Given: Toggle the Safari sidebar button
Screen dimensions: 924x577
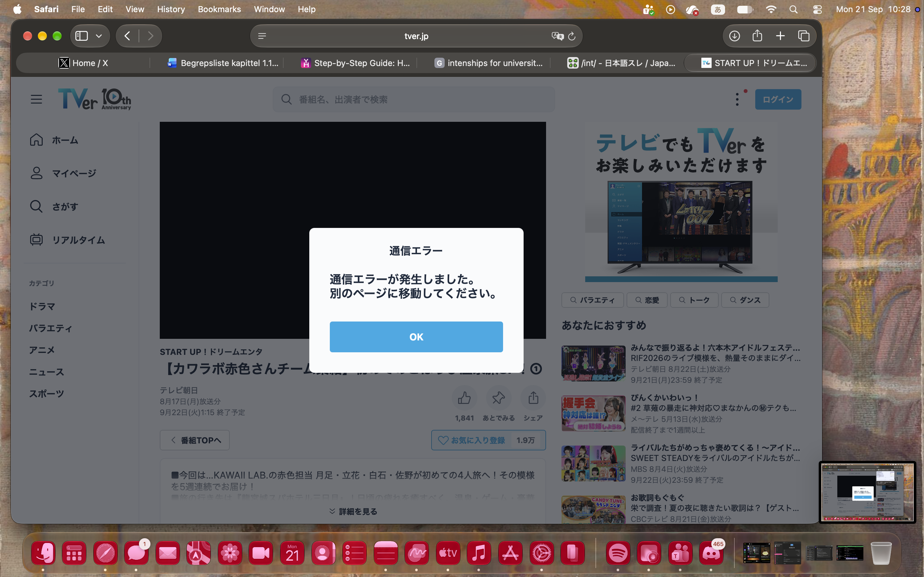Looking at the screenshot, I should click(81, 36).
